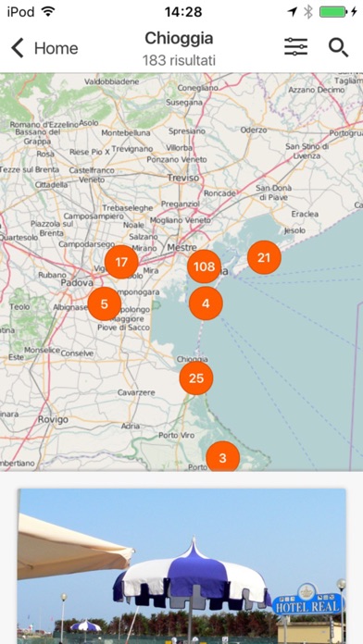Click the Adria label on map
Viewport: 363px width, 644px height.
(131, 427)
